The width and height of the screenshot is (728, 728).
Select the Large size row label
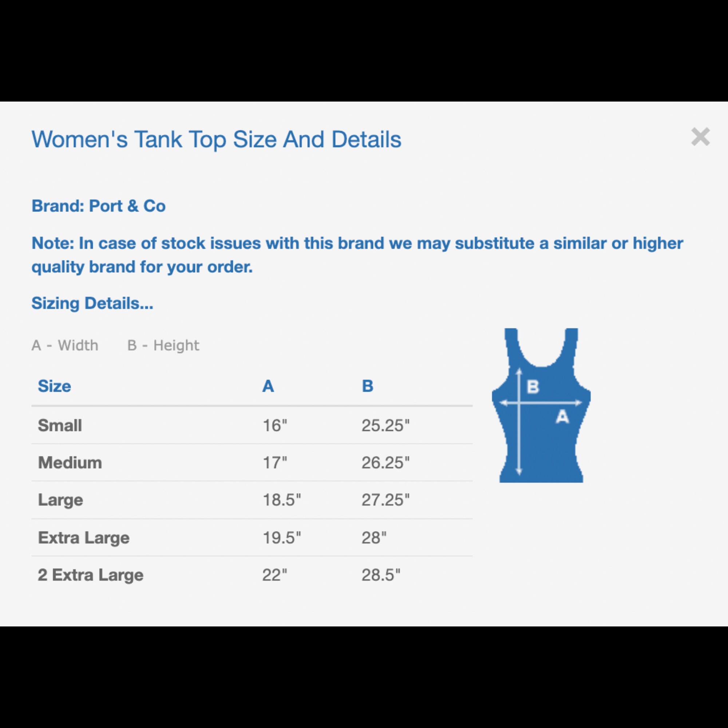click(x=60, y=500)
